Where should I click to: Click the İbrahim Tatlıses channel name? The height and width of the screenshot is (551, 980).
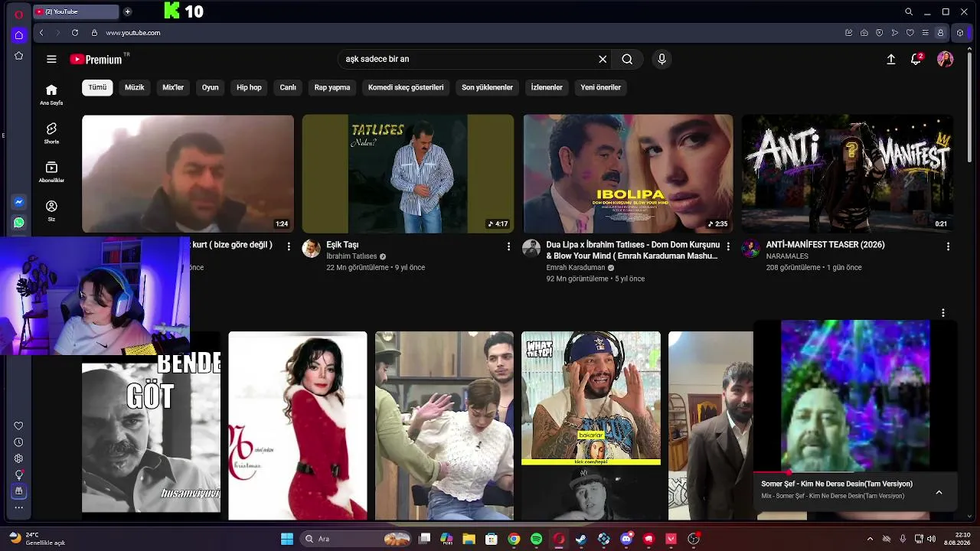[351, 256]
